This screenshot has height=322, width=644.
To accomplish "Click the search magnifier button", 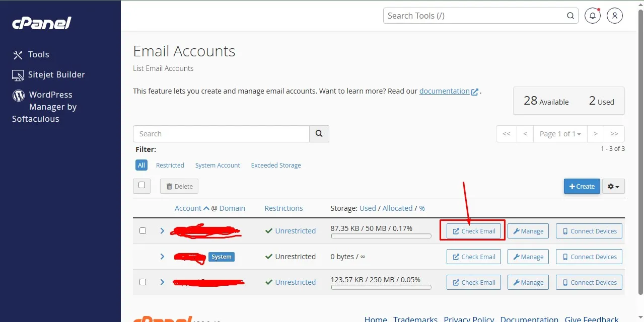I will [x=319, y=133].
